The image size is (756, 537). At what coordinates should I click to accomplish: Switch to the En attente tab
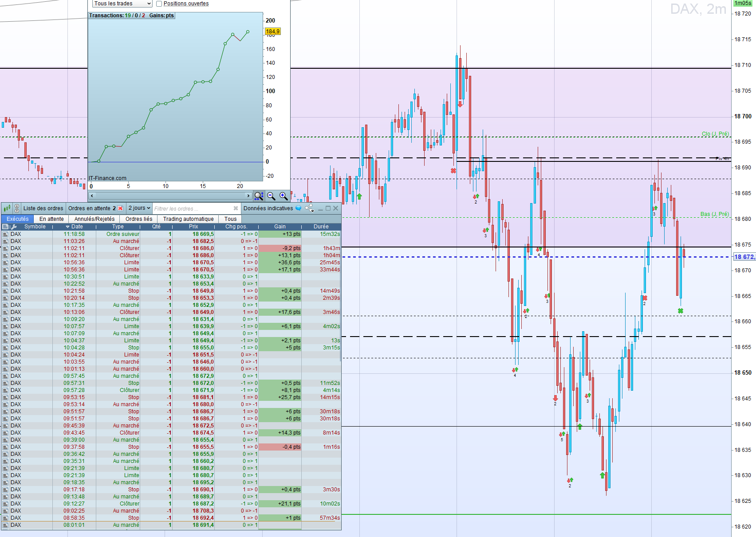(51, 219)
